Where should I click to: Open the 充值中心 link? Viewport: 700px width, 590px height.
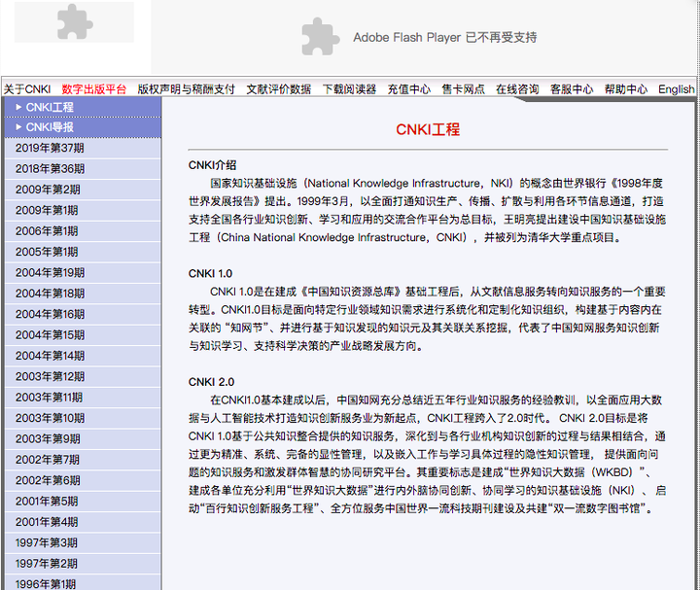[x=408, y=88]
